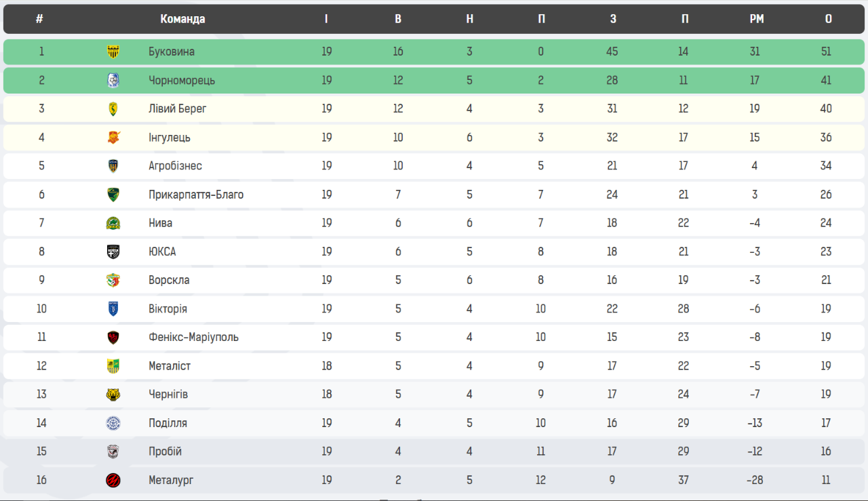Click the РМ goal difference column header
Image resolution: width=868 pixels, height=501 pixels.
click(756, 19)
